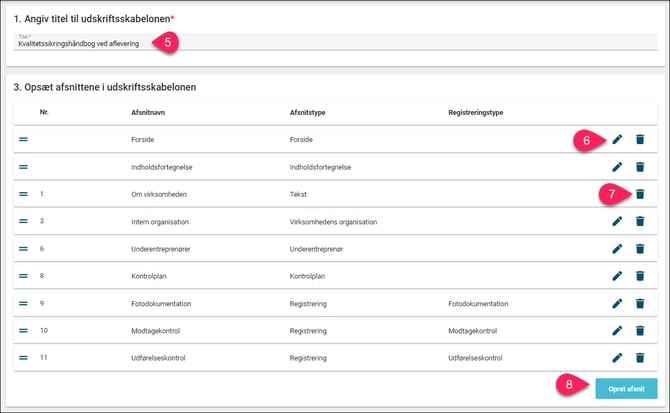Delete the Forside section

coord(640,139)
